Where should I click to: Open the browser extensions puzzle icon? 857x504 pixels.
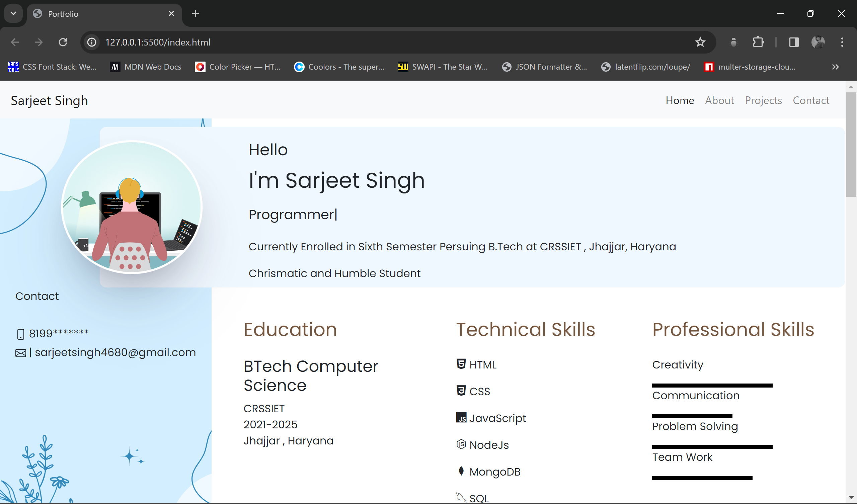[x=758, y=42]
